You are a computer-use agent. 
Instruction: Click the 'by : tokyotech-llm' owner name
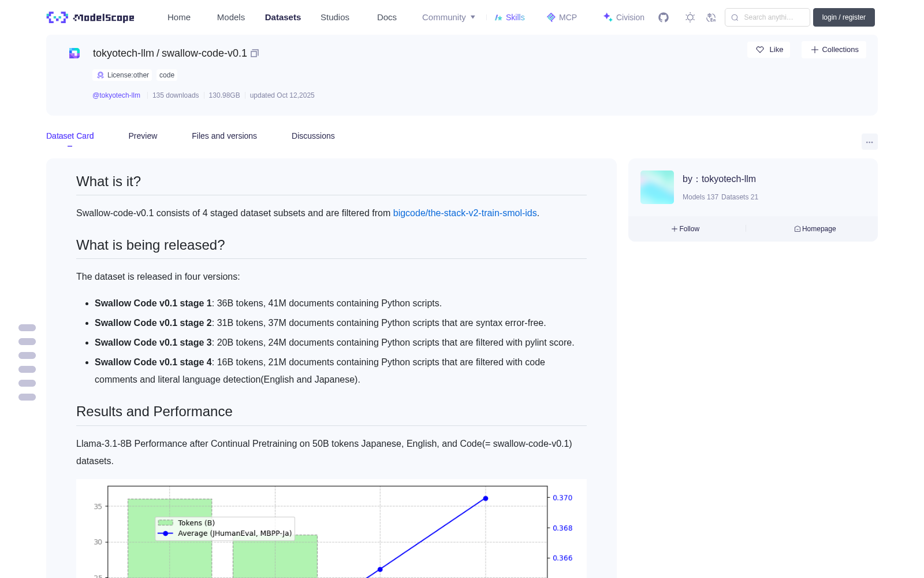tap(719, 179)
